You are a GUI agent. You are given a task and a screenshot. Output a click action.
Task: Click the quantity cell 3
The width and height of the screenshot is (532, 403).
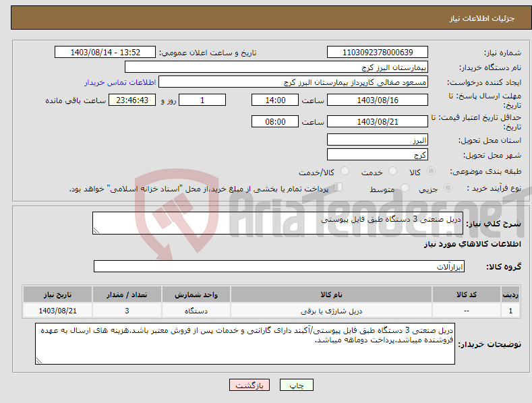pyautogui.click(x=127, y=311)
